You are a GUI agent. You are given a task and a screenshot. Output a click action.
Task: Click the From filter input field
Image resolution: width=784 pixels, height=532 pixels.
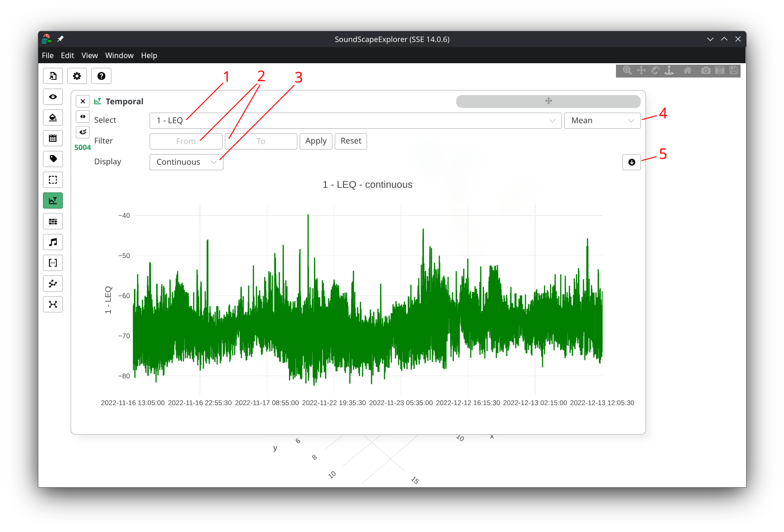(186, 141)
